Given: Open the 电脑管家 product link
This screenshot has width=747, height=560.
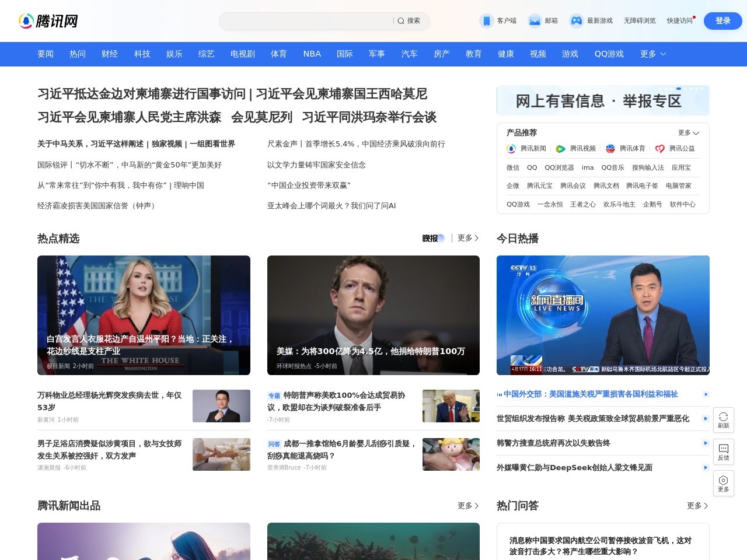Looking at the screenshot, I should tap(679, 186).
